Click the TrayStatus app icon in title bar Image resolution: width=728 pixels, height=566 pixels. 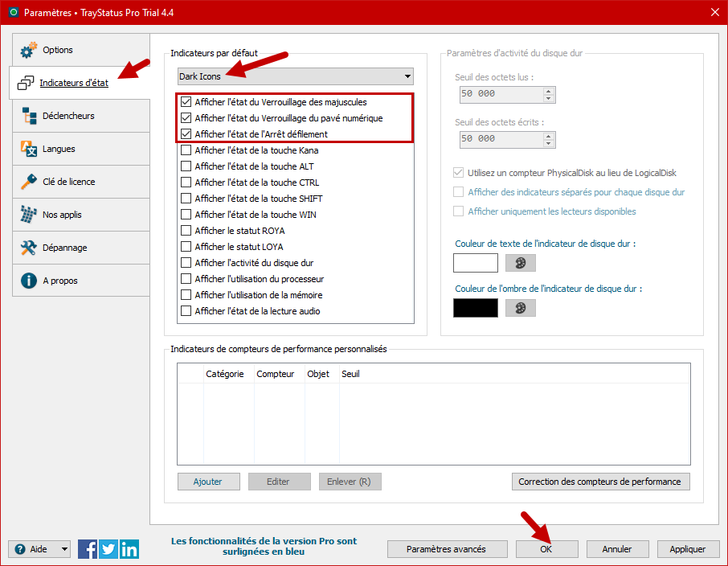14,13
